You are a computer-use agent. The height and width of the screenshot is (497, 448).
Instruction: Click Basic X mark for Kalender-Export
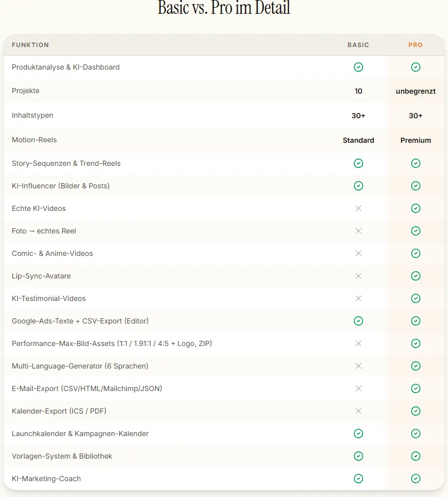[359, 411]
